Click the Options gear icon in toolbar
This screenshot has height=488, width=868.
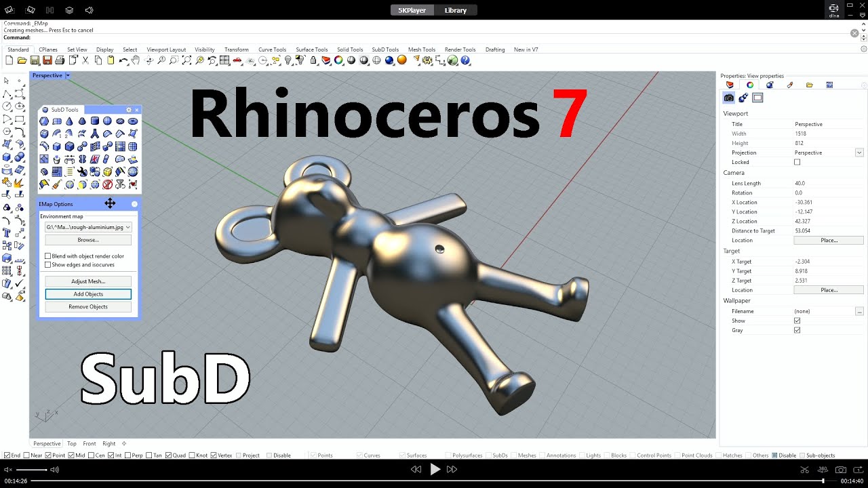(427, 60)
